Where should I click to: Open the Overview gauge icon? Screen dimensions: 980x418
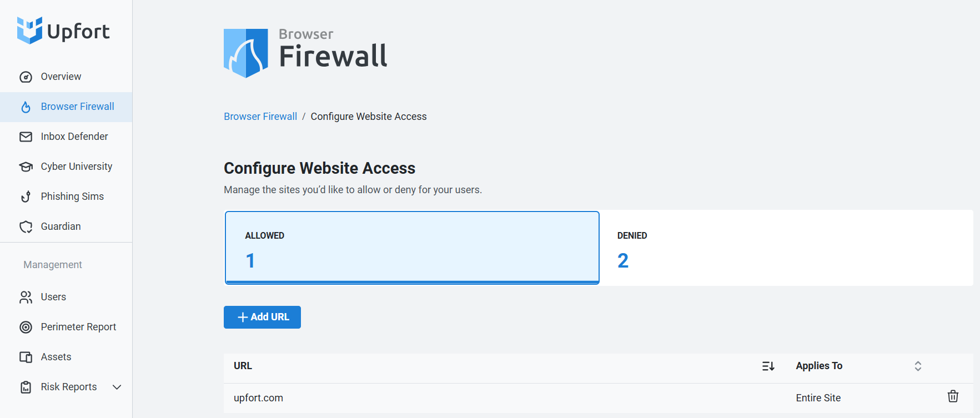(x=26, y=77)
